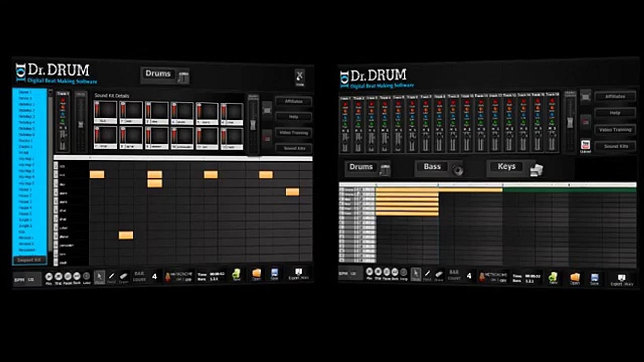The image size is (644, 362).
Task: Toggle the metronome in the left window
Action: coord(179,276)
